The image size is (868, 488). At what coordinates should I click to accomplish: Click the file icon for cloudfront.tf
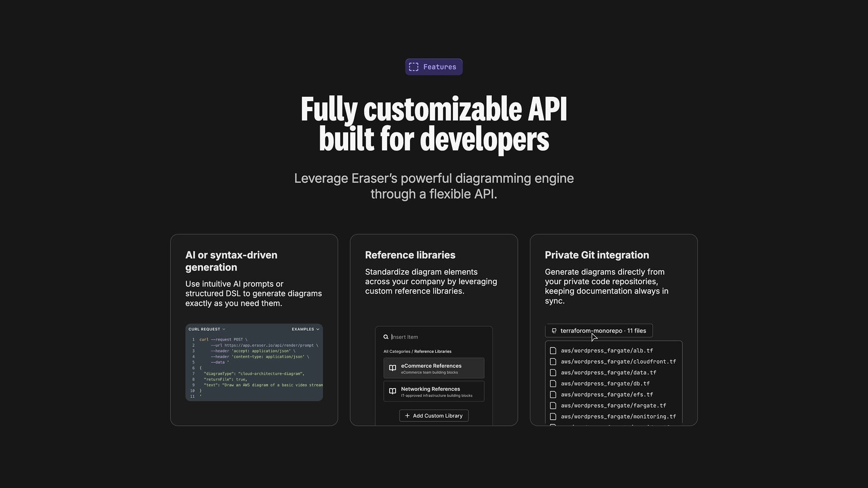(553, 362)
